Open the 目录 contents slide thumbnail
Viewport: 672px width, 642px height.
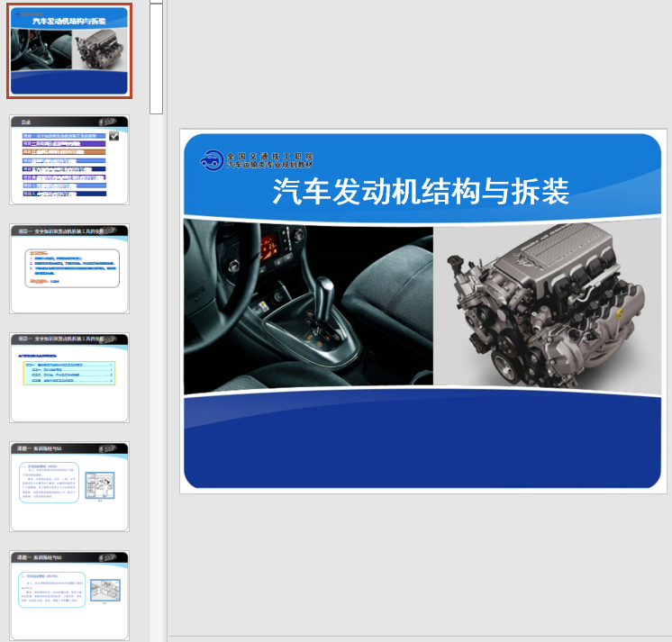point(69,159)
